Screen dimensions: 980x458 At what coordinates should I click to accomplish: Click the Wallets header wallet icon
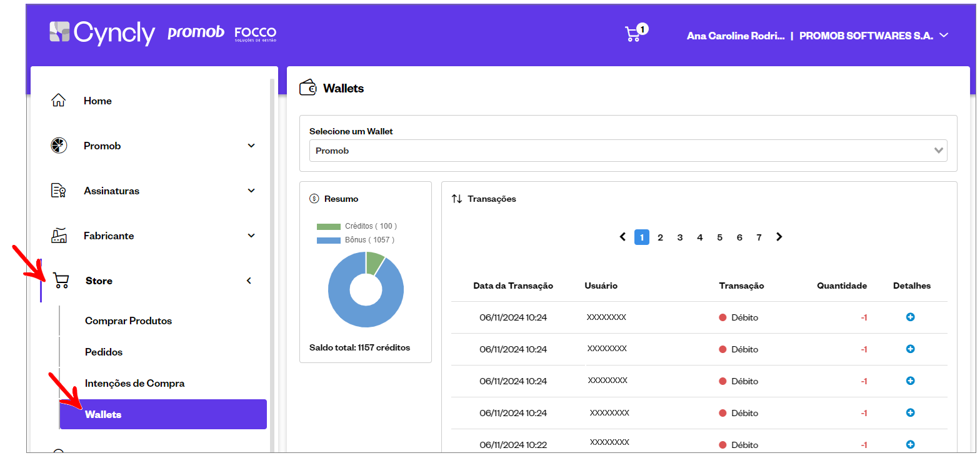pos(308,87)
